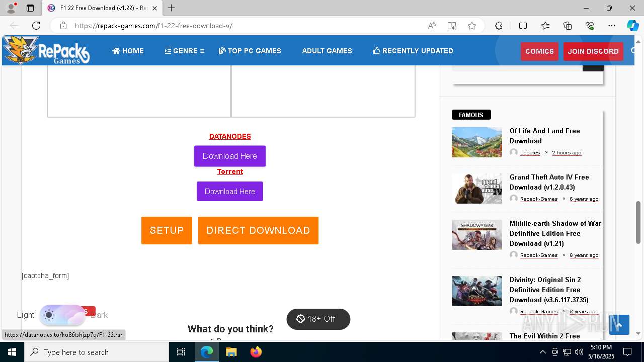644x362 pixels.
Task: Open RECENTLY UPDATED menu item
Action: (413, 51)
